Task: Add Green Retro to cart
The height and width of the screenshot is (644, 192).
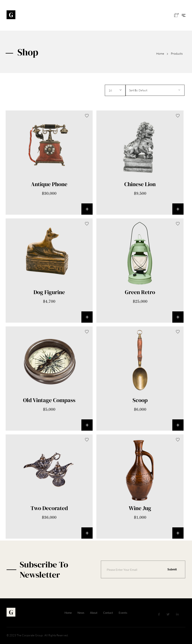Action: pyautogui.click(x=178, y=317)
